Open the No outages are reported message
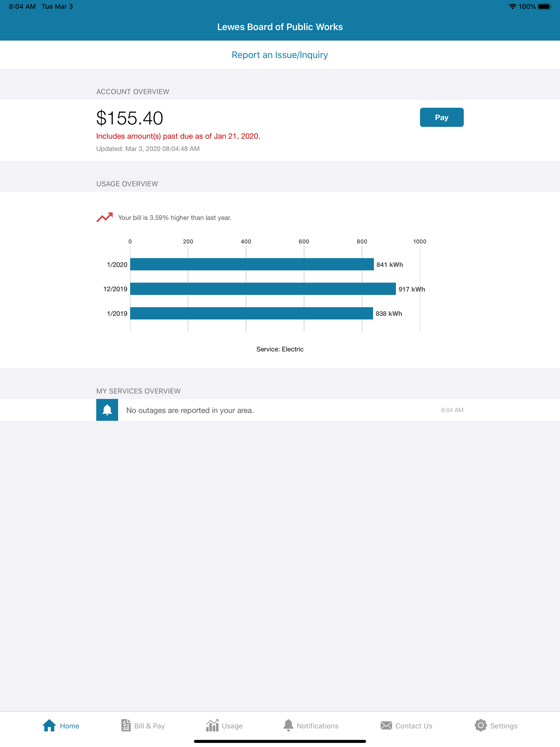Image resolution: width=560 pixels, height=747 pixels. point(190,410)
